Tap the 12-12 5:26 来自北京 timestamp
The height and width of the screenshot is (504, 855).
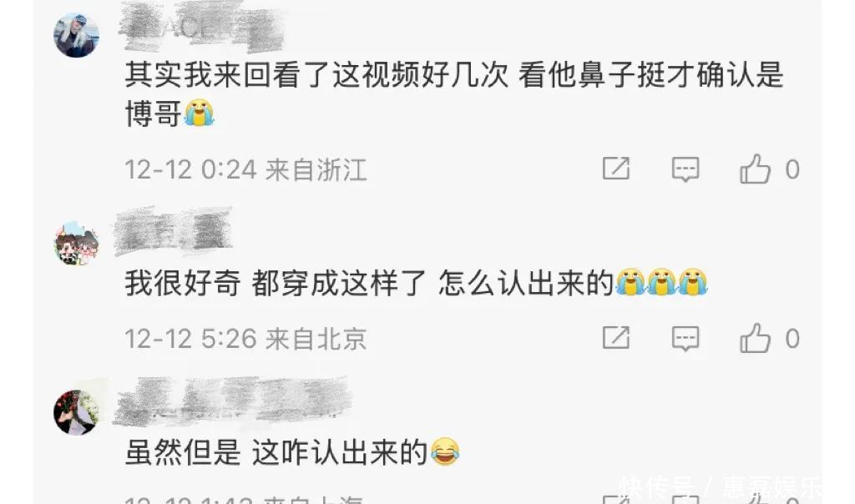[246, 339]
